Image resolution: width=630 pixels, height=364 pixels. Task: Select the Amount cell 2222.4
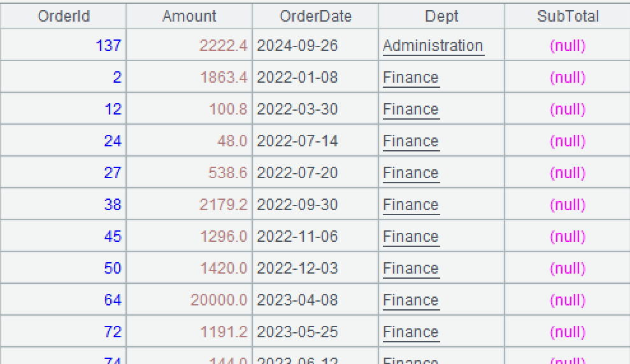223,46
